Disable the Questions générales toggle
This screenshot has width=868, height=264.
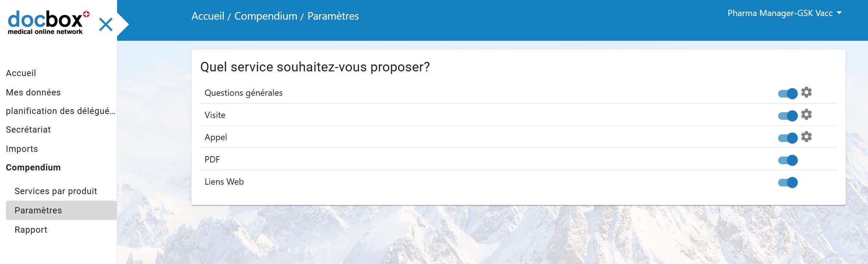(x=788, y=93)
